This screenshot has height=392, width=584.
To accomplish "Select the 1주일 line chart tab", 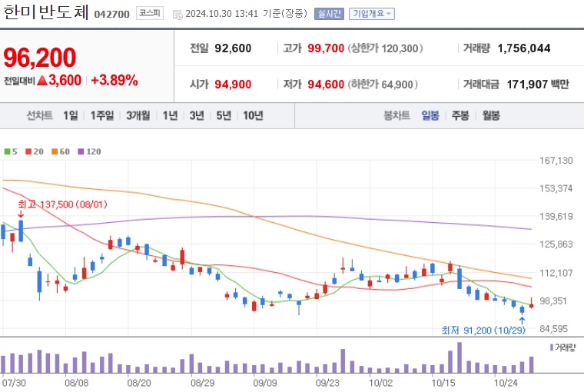I will (101, 115).
